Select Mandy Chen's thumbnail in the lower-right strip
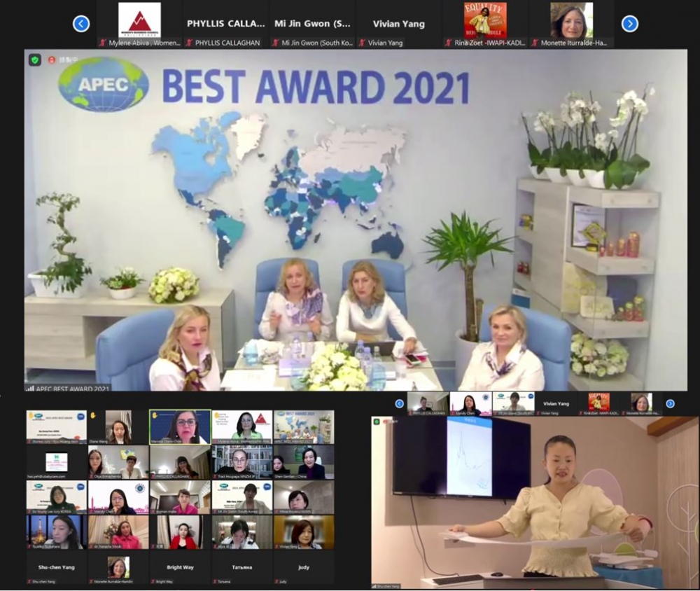This screenshot has width=700, height=591. [470, 404]
